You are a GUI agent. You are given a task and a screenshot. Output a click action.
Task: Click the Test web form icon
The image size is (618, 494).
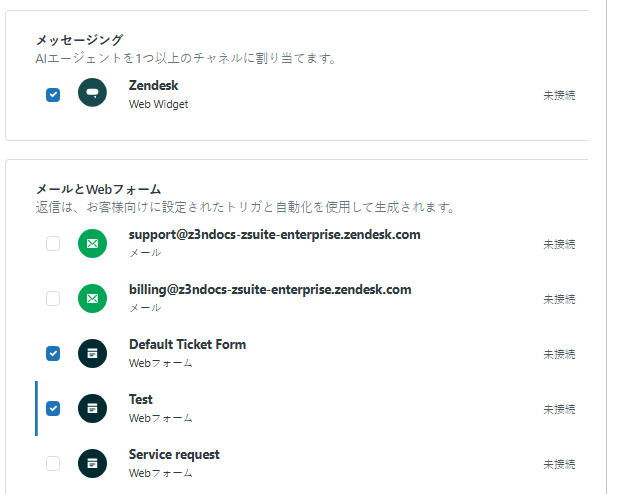click(x=92, y=408)
